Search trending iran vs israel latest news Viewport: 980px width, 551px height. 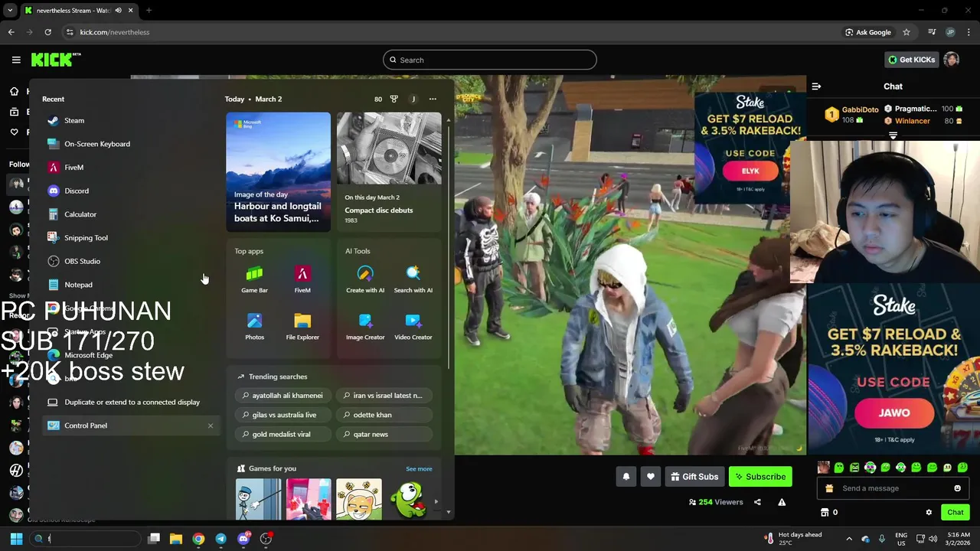point(384,396)
